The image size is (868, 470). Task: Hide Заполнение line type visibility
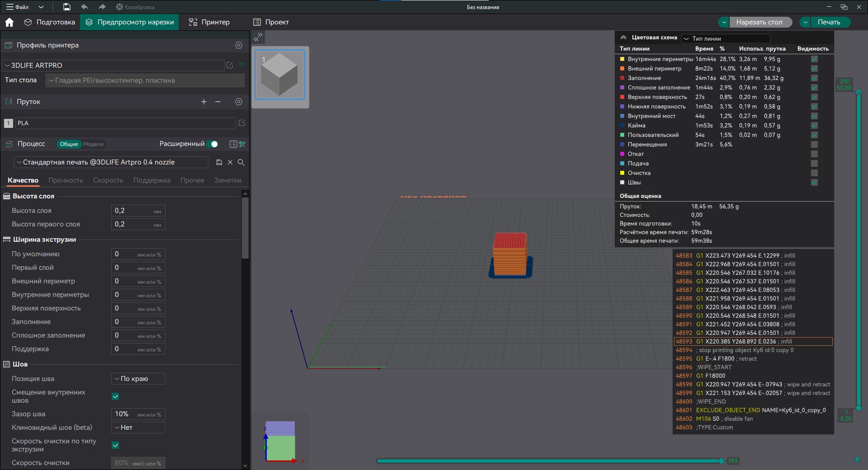coord(814,78)
